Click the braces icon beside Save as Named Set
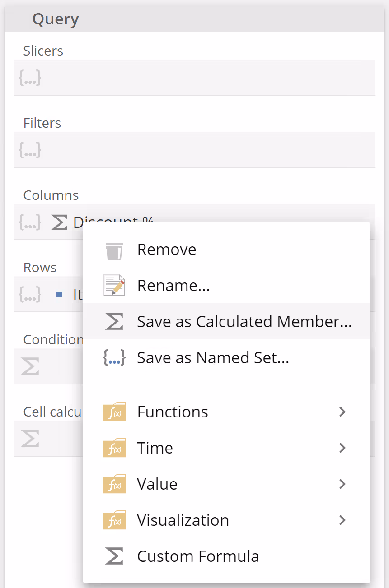 click(x=114, y=358)
